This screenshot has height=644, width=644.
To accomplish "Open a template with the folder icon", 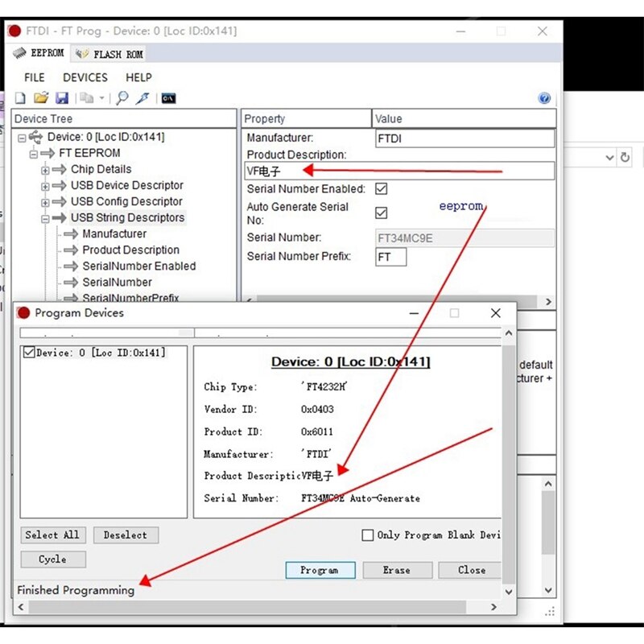I will pos(41,98).
